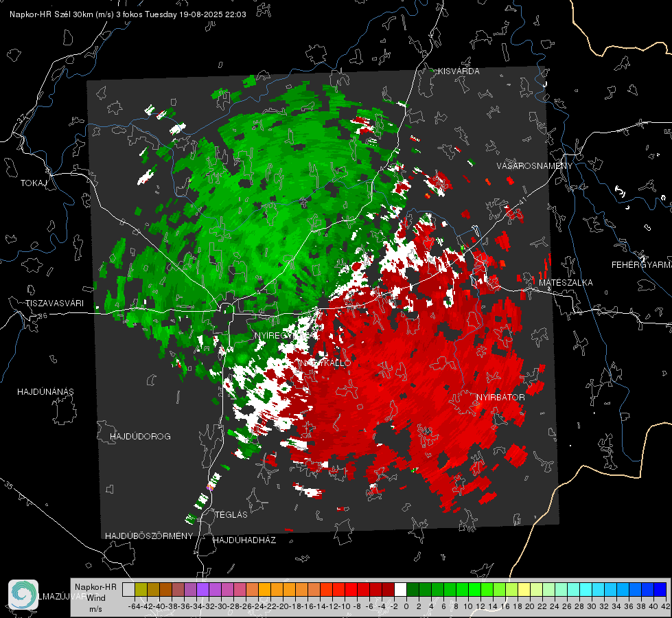Select the dark green swatch between 0 and 2

click(x=413, y=589)
